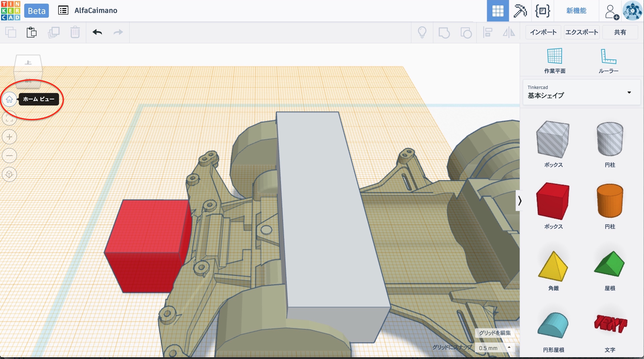Viewport: 644px width, 359px height.
Task: Collapse the shapes panel with chevron
Action: pos(519,201)
